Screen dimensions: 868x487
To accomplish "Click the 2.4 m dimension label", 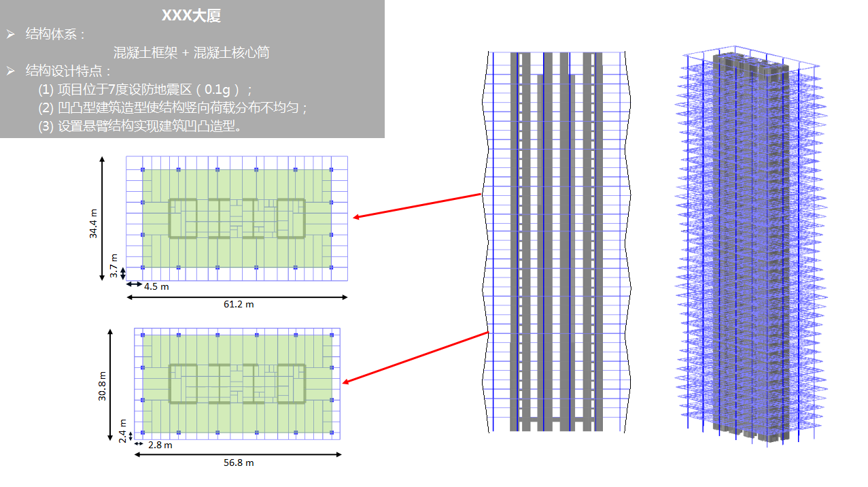I will pyautogui.click(x=122, y=431).
